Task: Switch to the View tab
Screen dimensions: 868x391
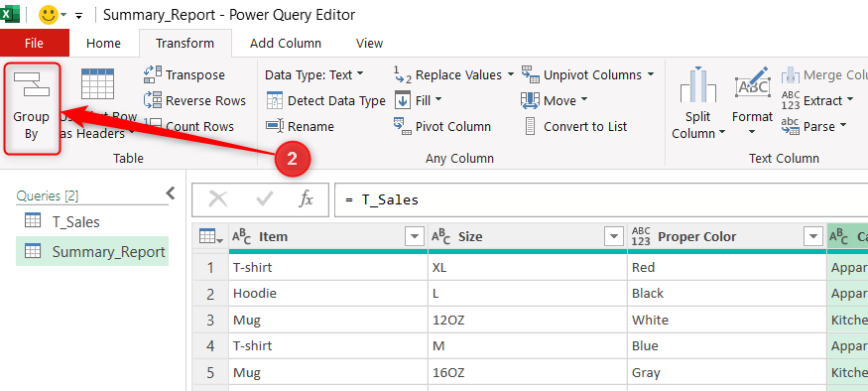Action: (369, 44)
